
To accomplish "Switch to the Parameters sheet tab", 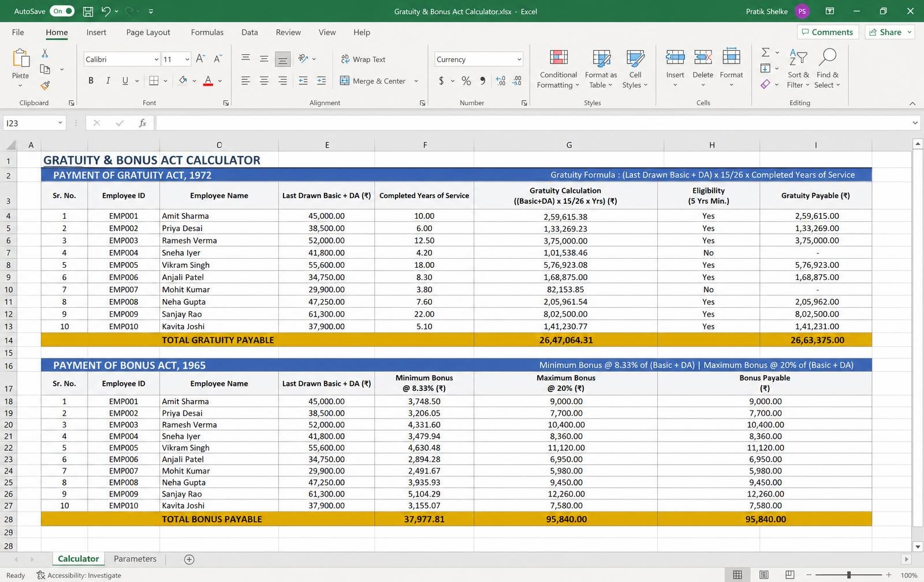I will click(x=135, y=559).
